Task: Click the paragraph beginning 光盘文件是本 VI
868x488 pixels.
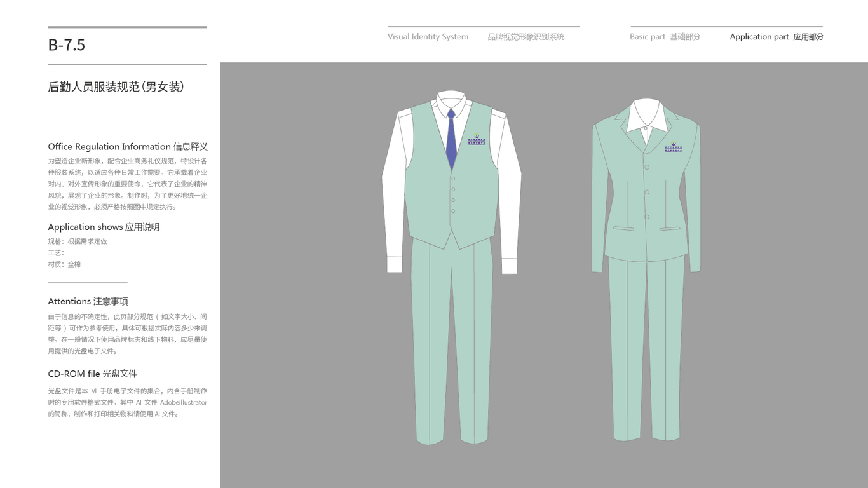Action: pos(127,402)
